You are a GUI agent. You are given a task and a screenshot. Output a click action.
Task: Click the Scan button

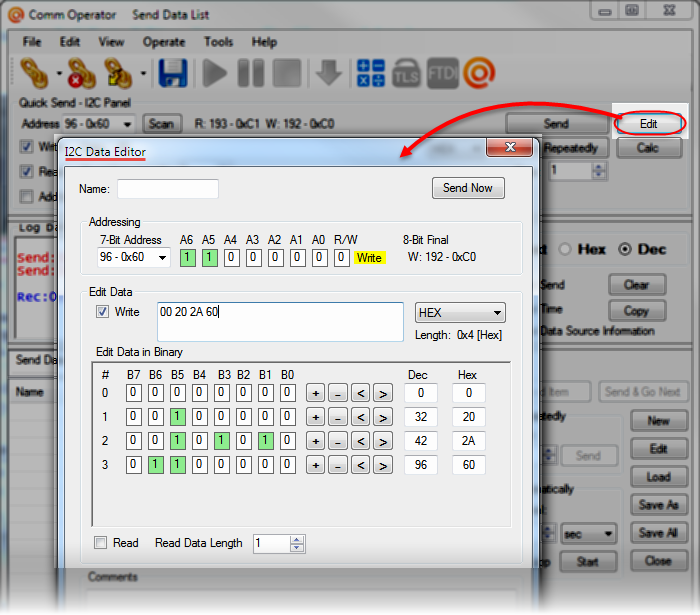point(162,124)
